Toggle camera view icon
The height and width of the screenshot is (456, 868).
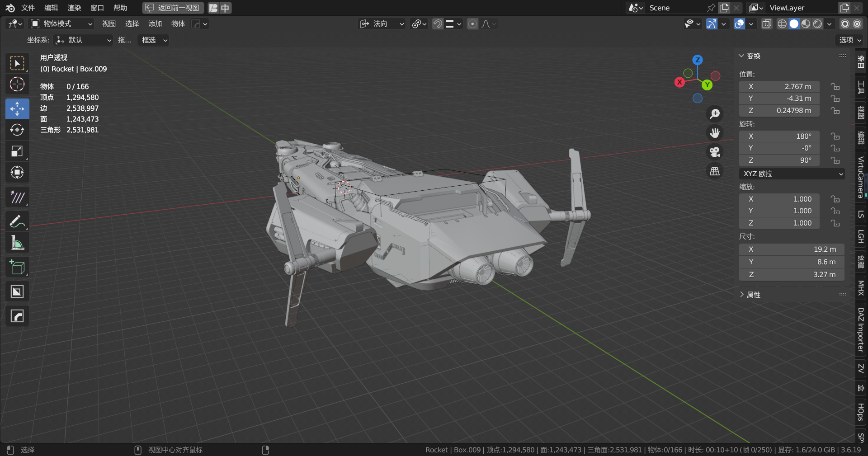point(715,152)
